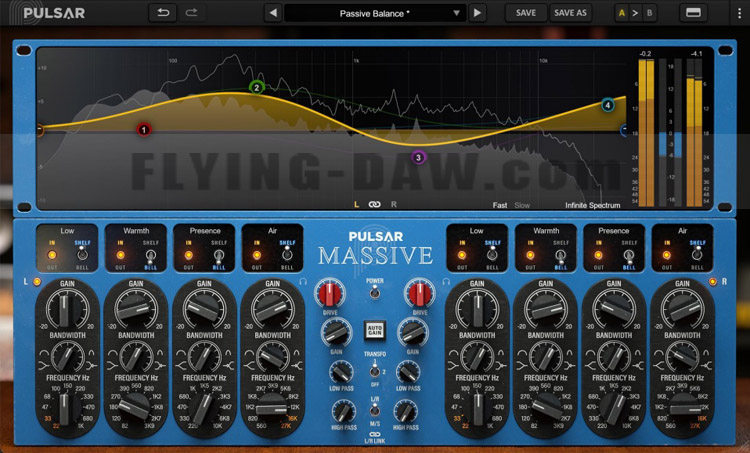Toggle left Low band In/Out switch

(x=52, y=255)
